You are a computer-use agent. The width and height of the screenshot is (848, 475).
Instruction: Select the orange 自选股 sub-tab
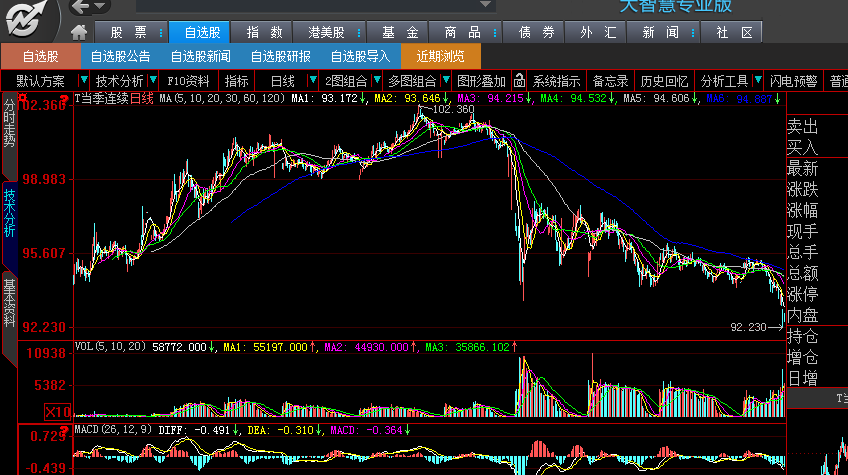coord(41,56)
